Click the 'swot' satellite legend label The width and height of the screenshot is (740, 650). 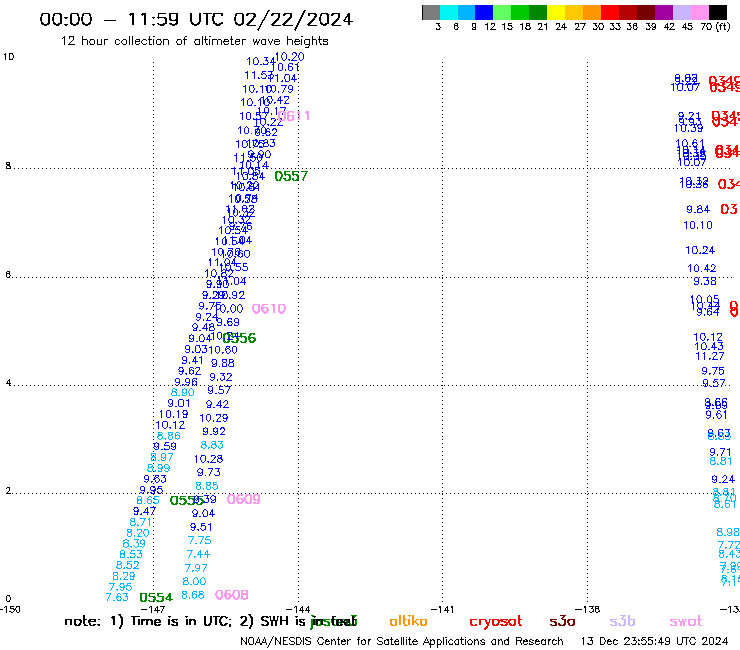click(686, 621)
